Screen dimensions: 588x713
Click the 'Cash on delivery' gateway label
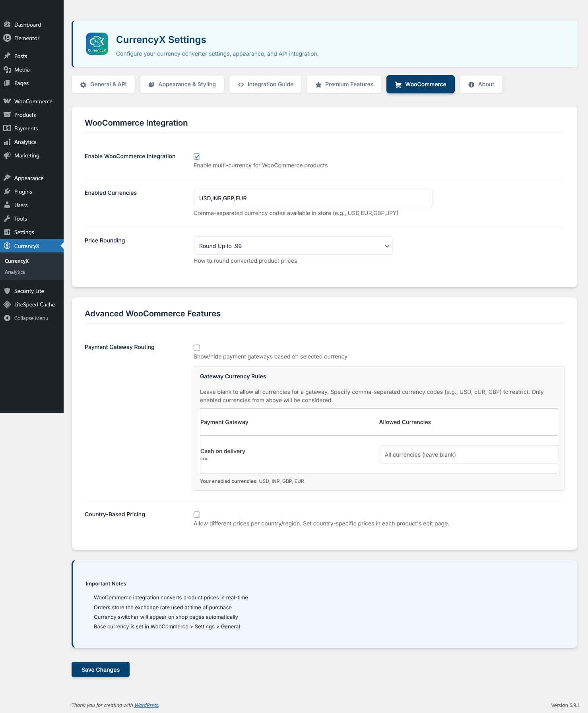pos(223,451)
